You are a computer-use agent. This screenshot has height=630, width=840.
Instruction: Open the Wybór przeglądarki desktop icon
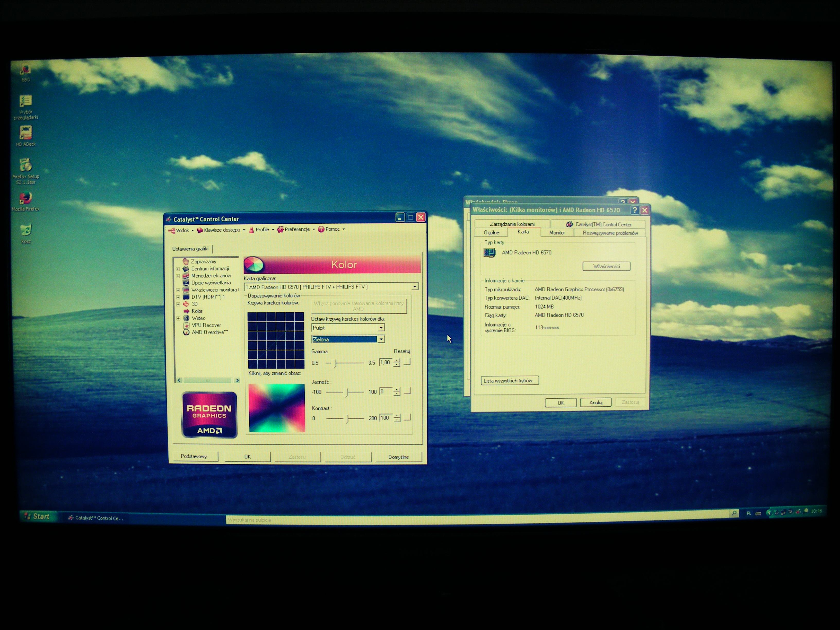(26, 107)
